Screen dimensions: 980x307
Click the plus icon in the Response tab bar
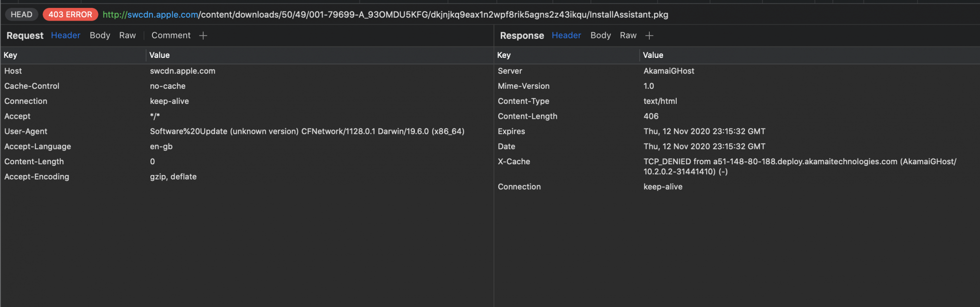649,35
